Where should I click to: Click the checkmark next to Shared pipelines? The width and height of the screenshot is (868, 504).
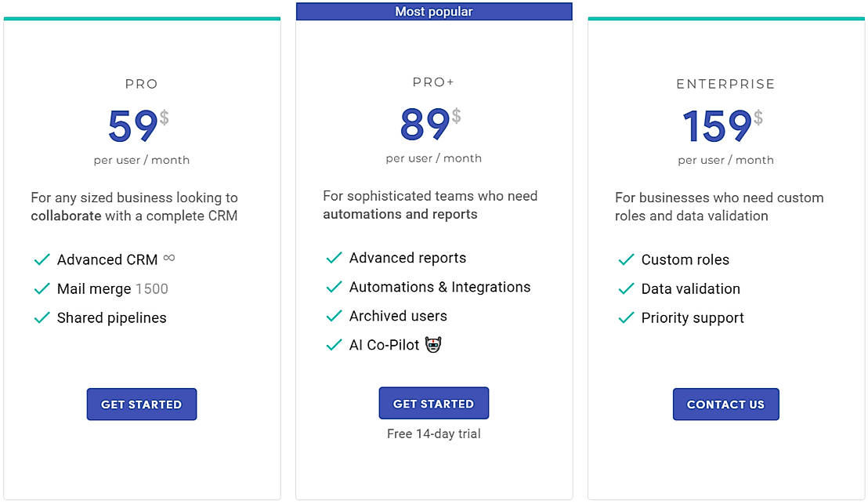pos(42,317)
